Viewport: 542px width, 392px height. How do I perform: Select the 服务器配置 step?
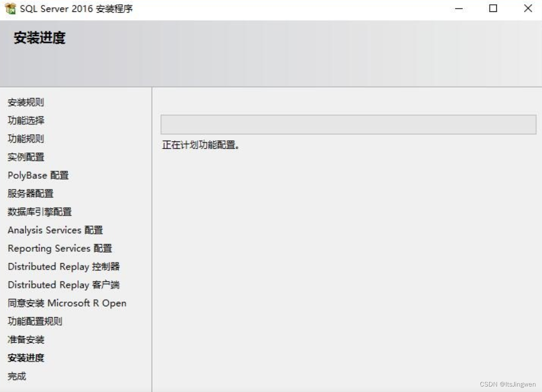(30, 193)
